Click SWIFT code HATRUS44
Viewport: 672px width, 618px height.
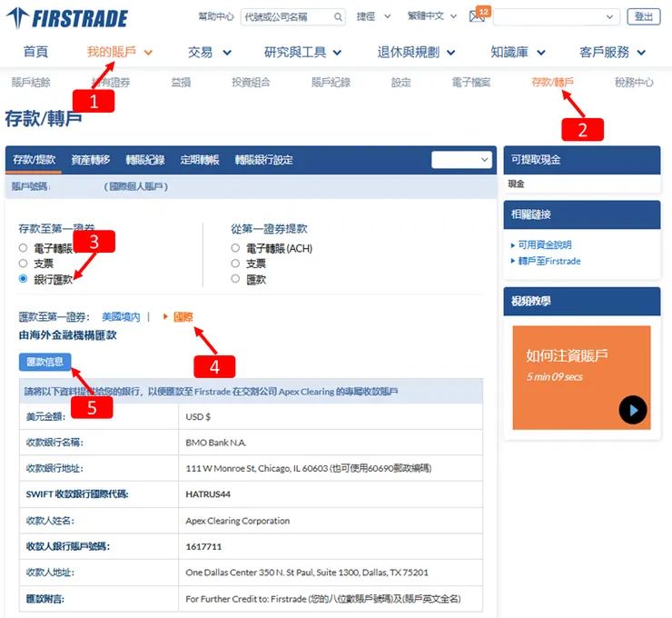[208, 494]
